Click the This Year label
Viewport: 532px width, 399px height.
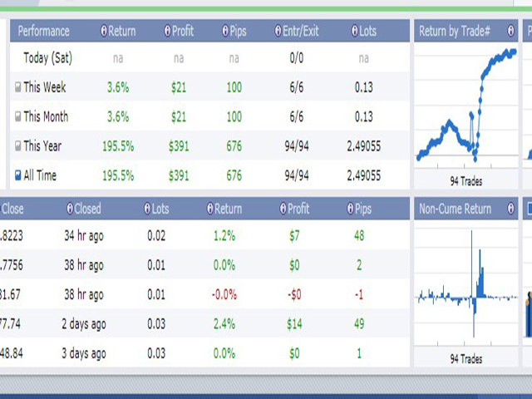coord(42,146)
